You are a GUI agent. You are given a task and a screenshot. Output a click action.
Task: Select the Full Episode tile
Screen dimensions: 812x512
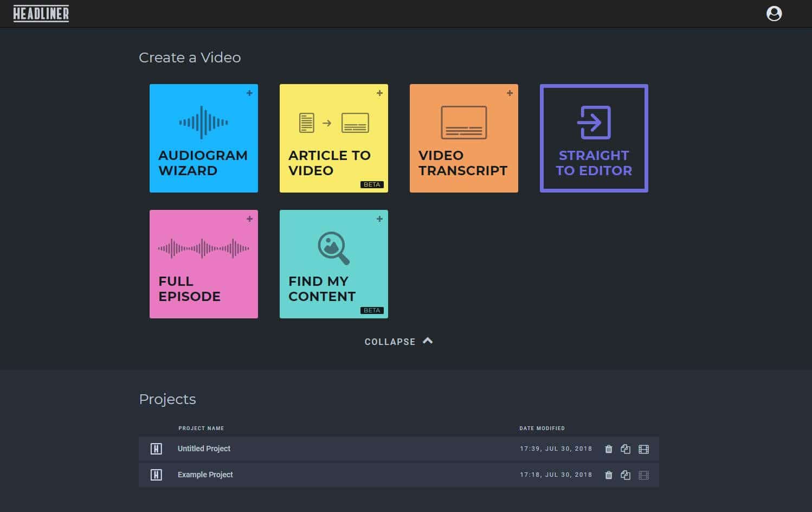point(204,264)
